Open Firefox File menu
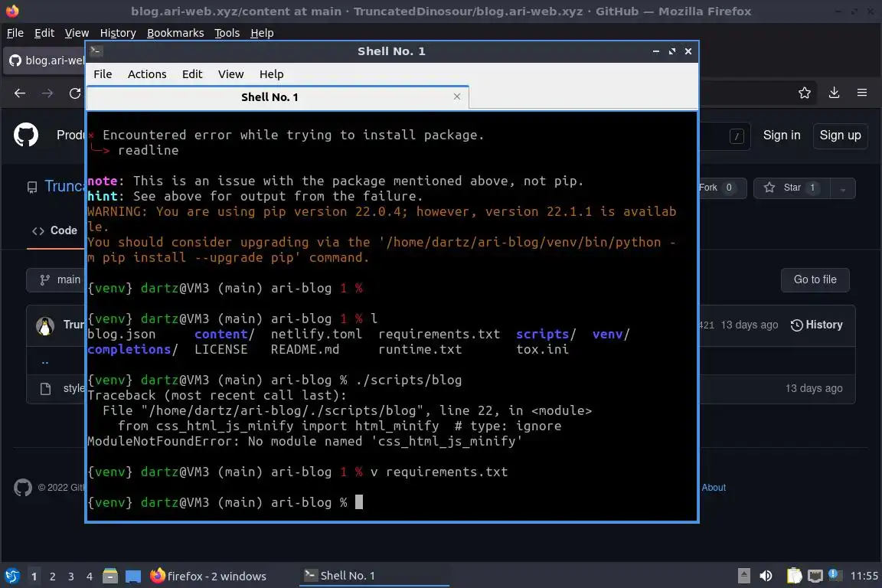Image resolution: width=882 pixels, height=588 pixels. click(15, 33)
